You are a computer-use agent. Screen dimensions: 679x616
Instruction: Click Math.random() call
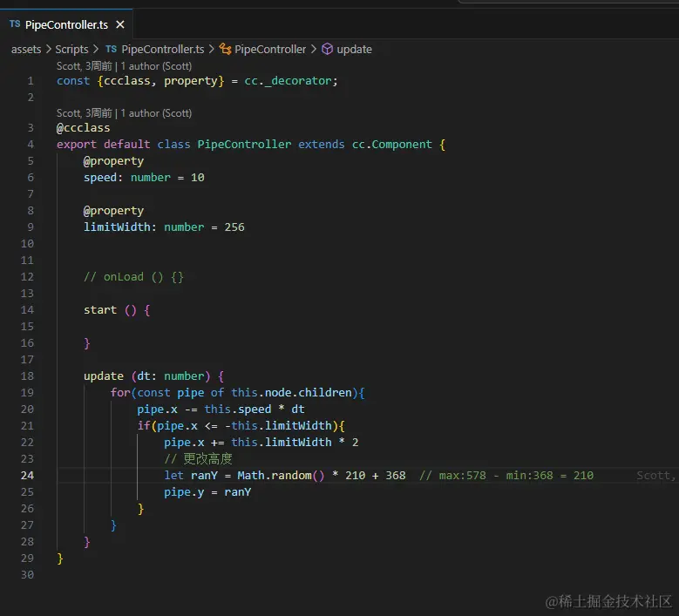point(281,476)
